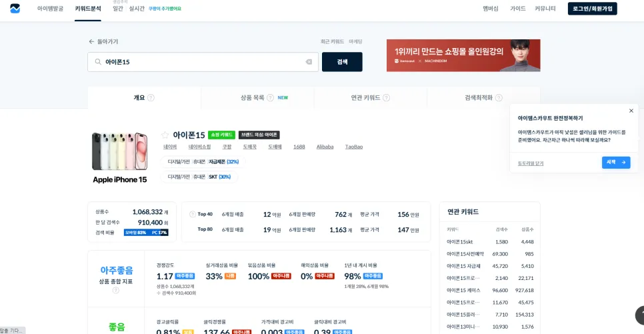Image resolution: width=644 pixels, height=334 pixels.
Task: Click the 아주좋음 badge next to 98%
Action: tap(373, 276)
